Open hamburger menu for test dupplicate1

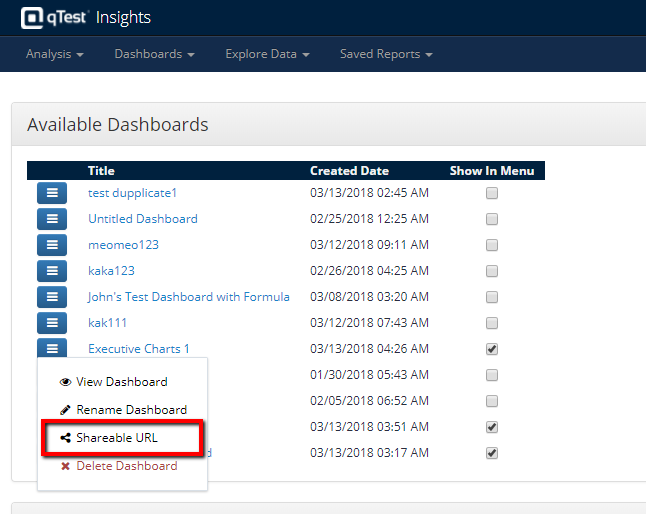(x=52, y=193)
